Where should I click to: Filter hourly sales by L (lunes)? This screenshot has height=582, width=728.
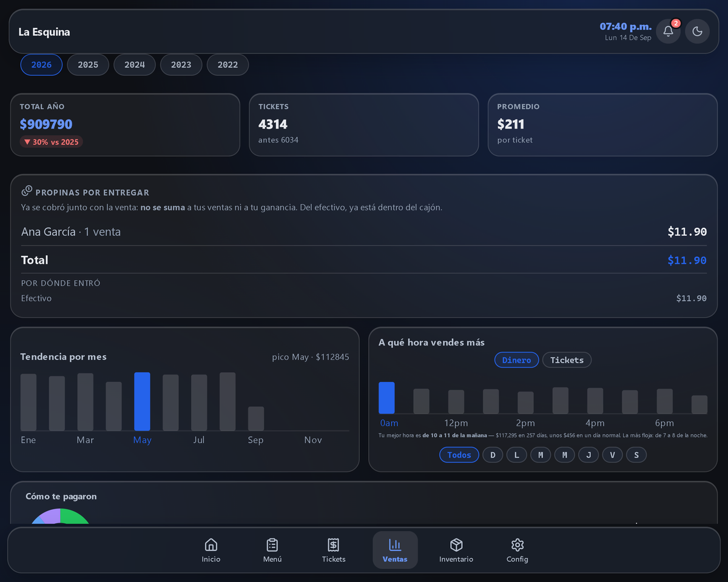click(517, 455)
